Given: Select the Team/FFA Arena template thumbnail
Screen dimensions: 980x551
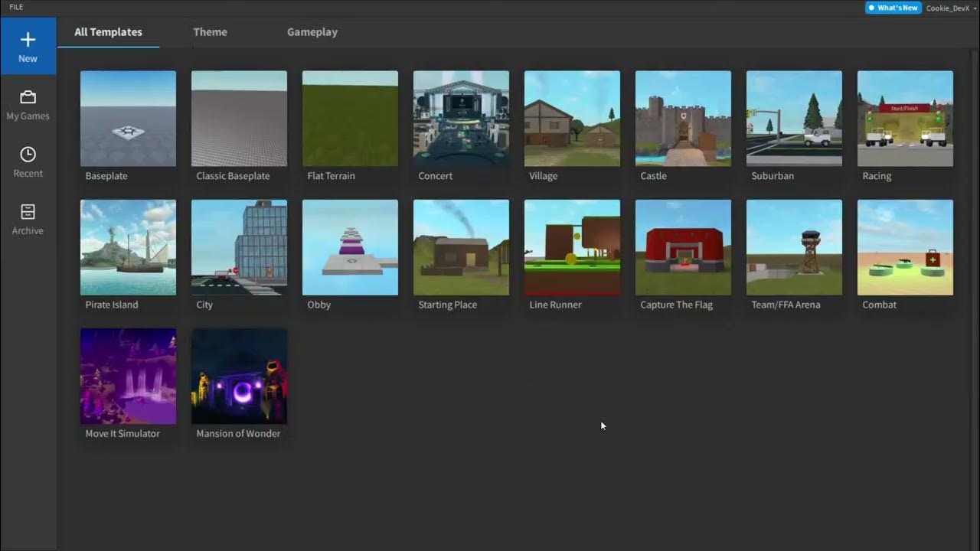Looking at the screenshot, I should (794, 247).
